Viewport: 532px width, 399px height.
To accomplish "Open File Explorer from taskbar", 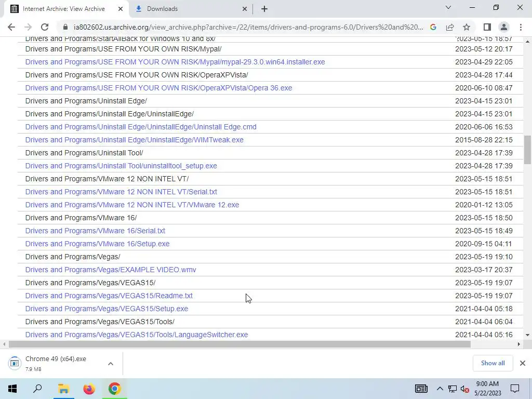I will pos(63,389).
